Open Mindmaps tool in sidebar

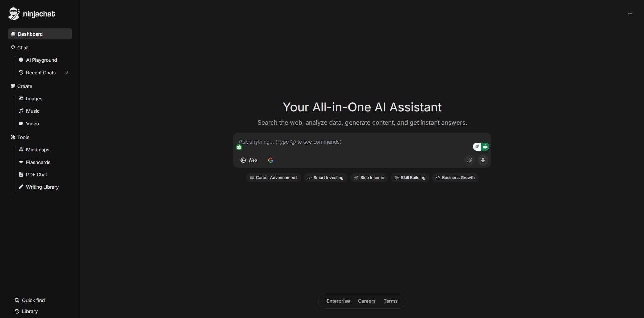pyautogui.click(x=38, y=150)
